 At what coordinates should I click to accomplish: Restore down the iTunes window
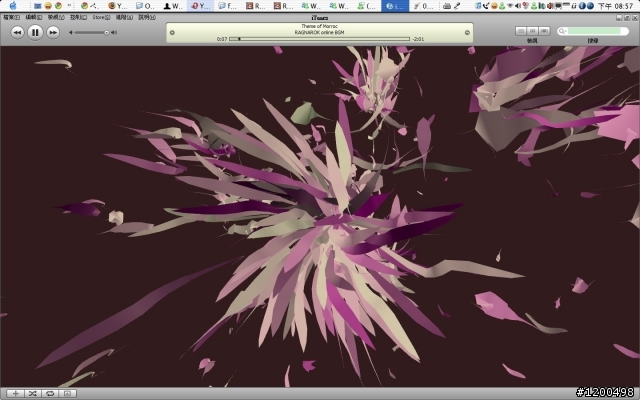click(627, 18)
